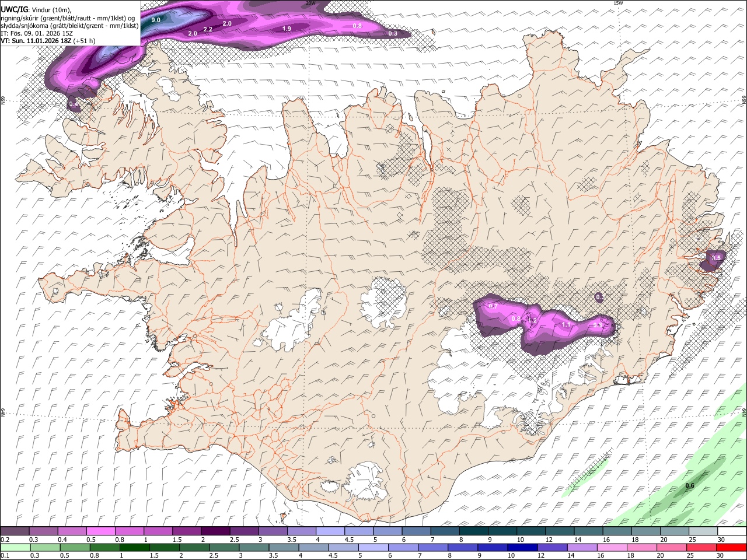Select the VT: Sun. 11.01.2026 18Z (+51 h) line

coord(48,41)
